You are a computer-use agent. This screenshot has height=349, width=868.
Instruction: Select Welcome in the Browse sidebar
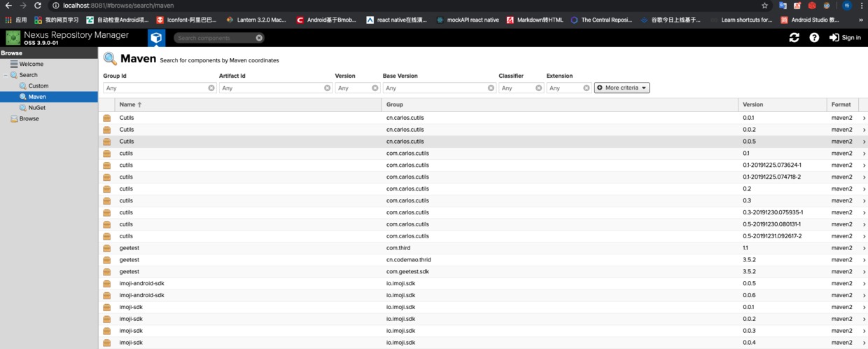[31, 64]
